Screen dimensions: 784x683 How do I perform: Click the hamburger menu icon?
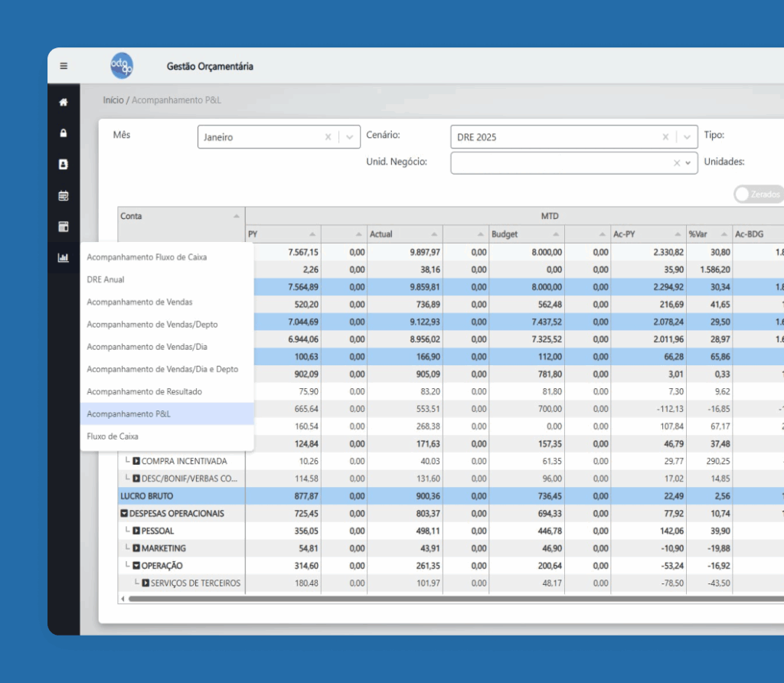[64, 66]
